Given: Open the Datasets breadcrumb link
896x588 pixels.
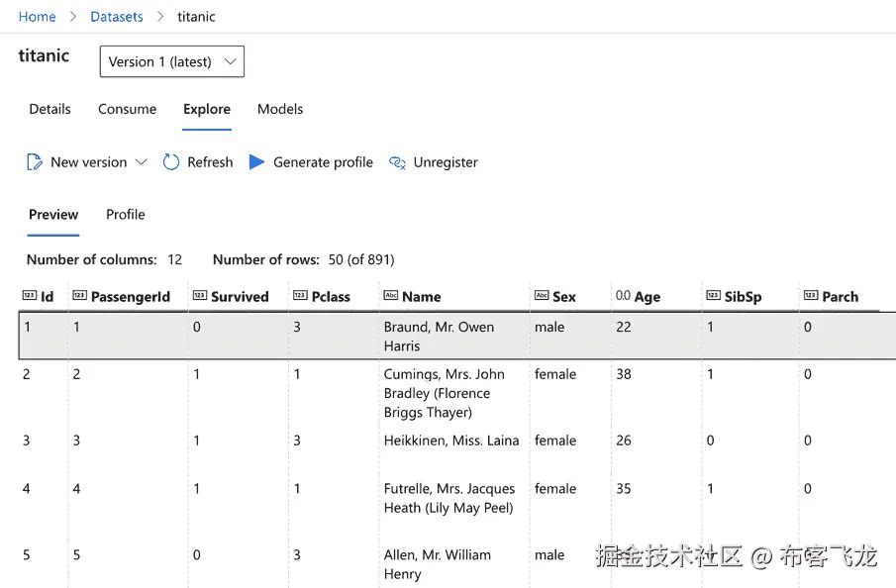Looking at the screenshot, I should (116, 16).
